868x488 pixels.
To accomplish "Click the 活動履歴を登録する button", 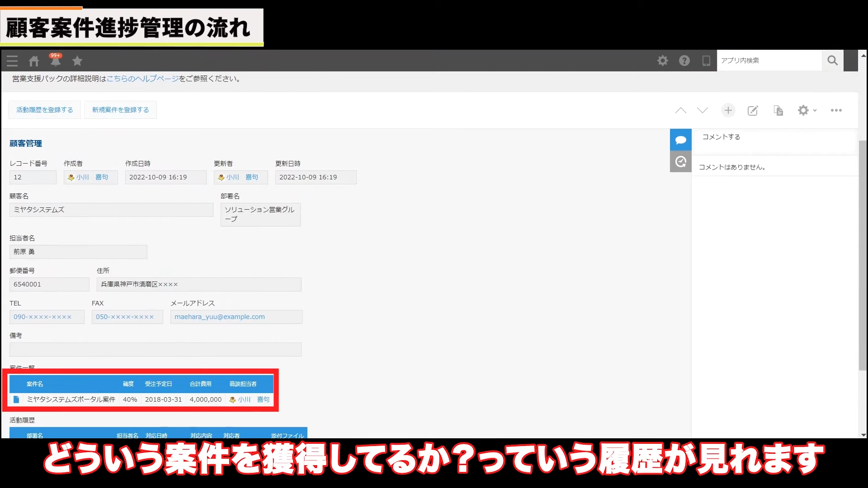I will coord(45,110).
